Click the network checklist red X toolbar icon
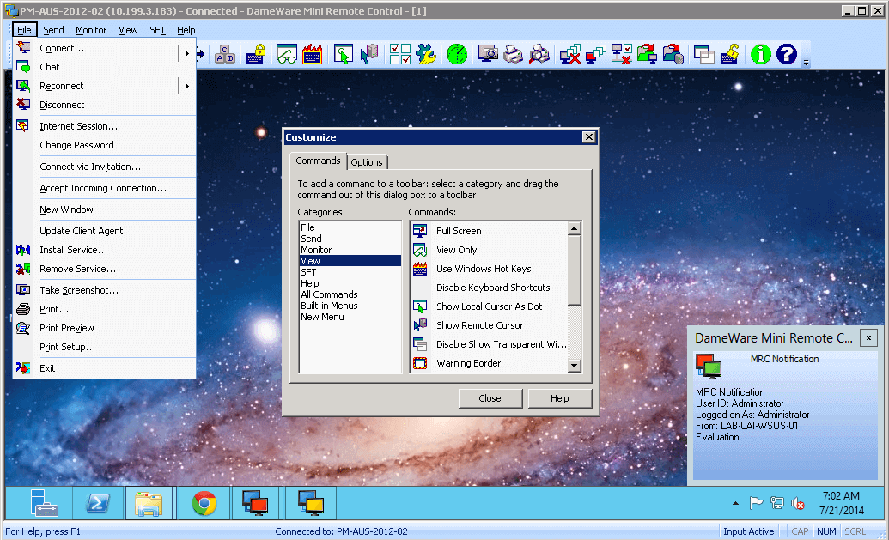889x540 pixels. point(621,54)
